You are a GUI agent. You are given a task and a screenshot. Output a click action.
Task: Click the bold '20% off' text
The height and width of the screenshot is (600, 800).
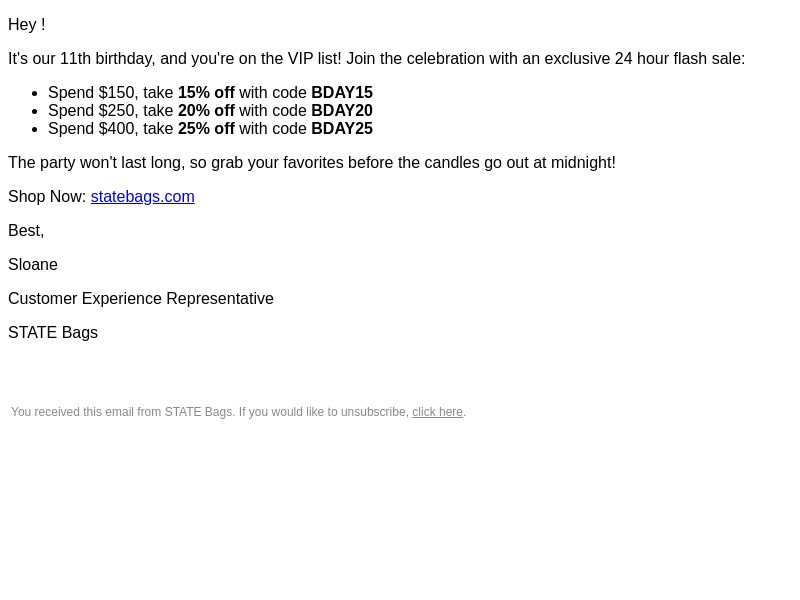(206, 110)
